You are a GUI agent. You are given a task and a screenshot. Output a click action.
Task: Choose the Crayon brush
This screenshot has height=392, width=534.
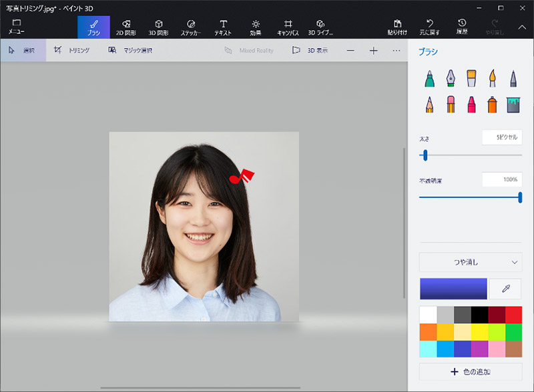471,104
